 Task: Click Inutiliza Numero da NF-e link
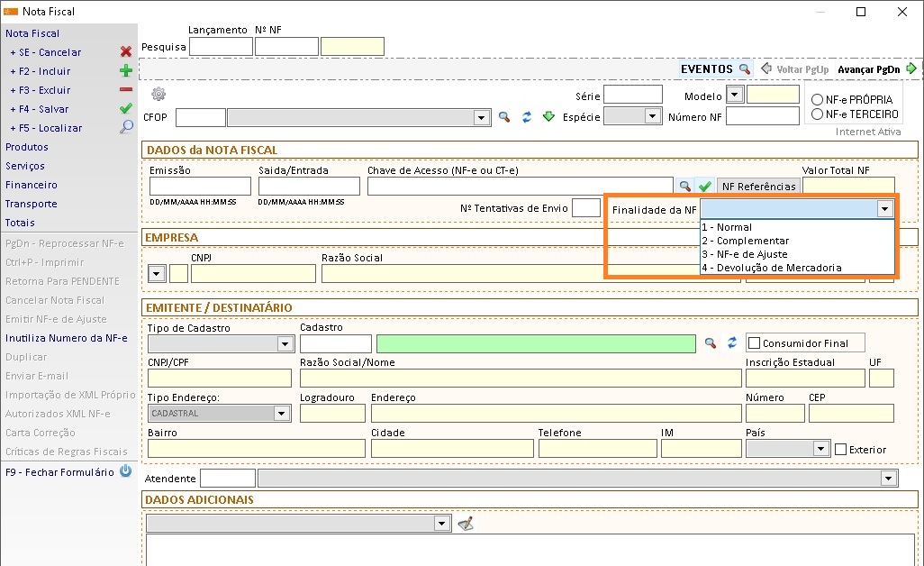67,338
